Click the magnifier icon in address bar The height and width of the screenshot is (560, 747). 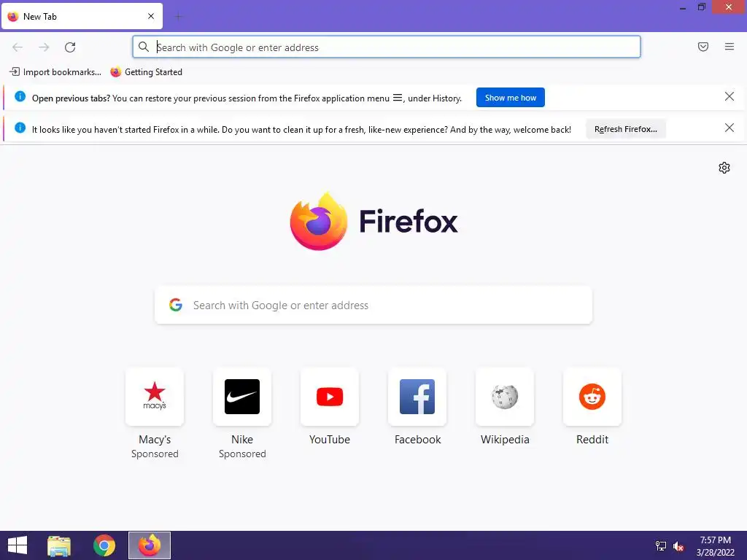click(x=144, y=47)
